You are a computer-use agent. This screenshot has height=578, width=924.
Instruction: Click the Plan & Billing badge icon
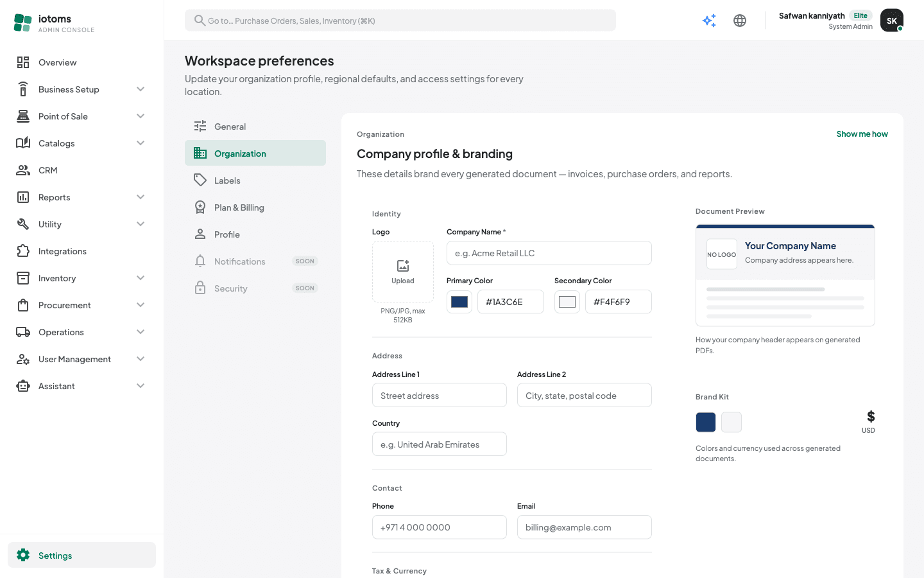click(200, 207)
